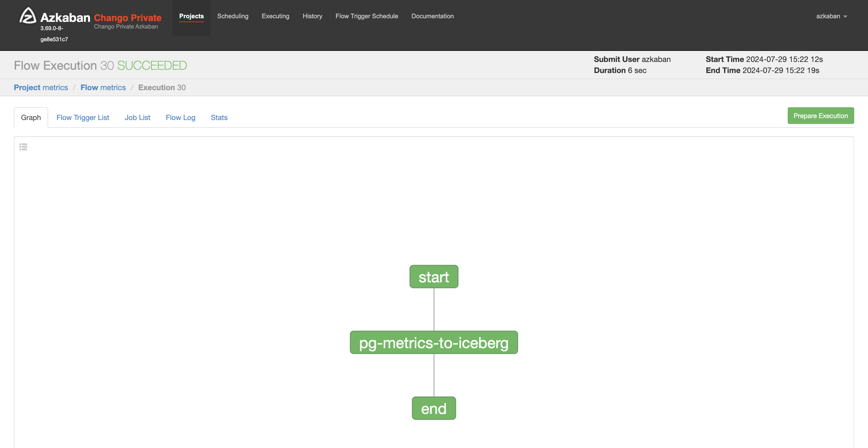Click the SUCCEEDED status text
868x448 pixels.
[x=152, y=65]
